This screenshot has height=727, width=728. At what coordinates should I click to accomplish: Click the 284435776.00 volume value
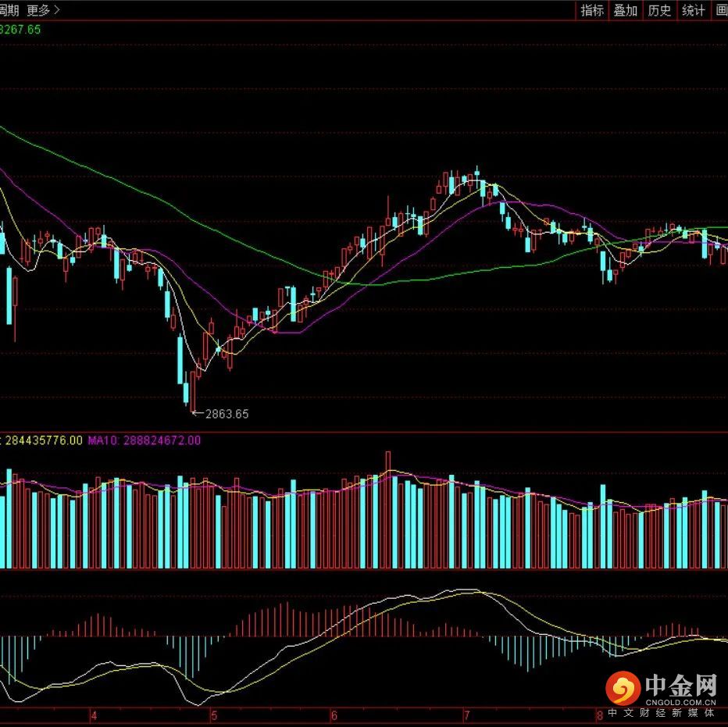coord(44,440)
